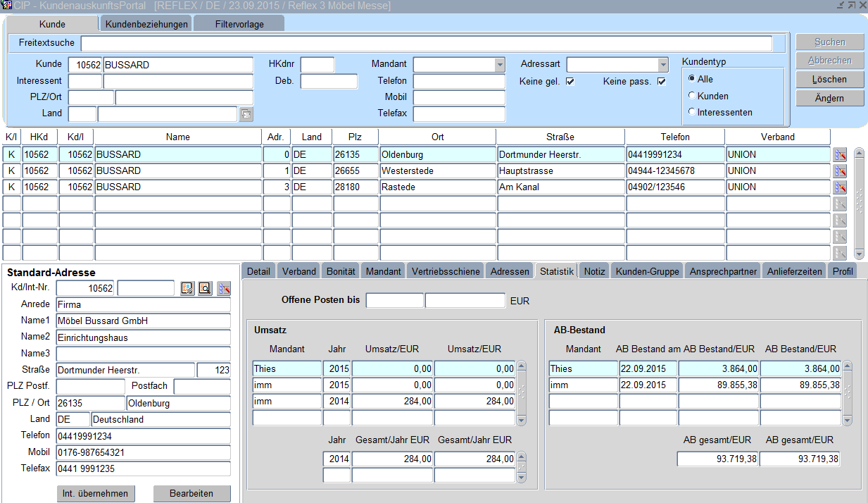Open the document form icon beside Kd/Int-Nr.
Screen dimensions: 868x503
[187, 288]
